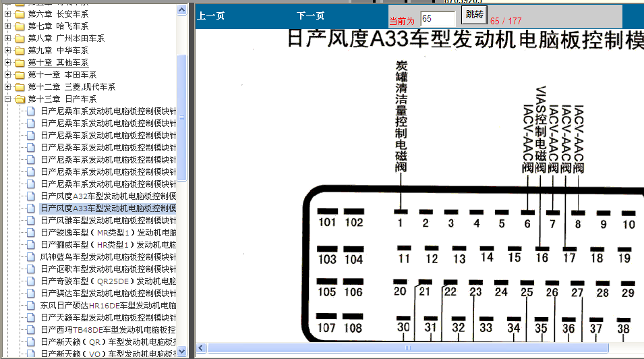Click page icon of 日产骊威车型 HR类型1 entry
Image resolution: width=644 pixels, height=359 pixels.
tap(31, 245)
